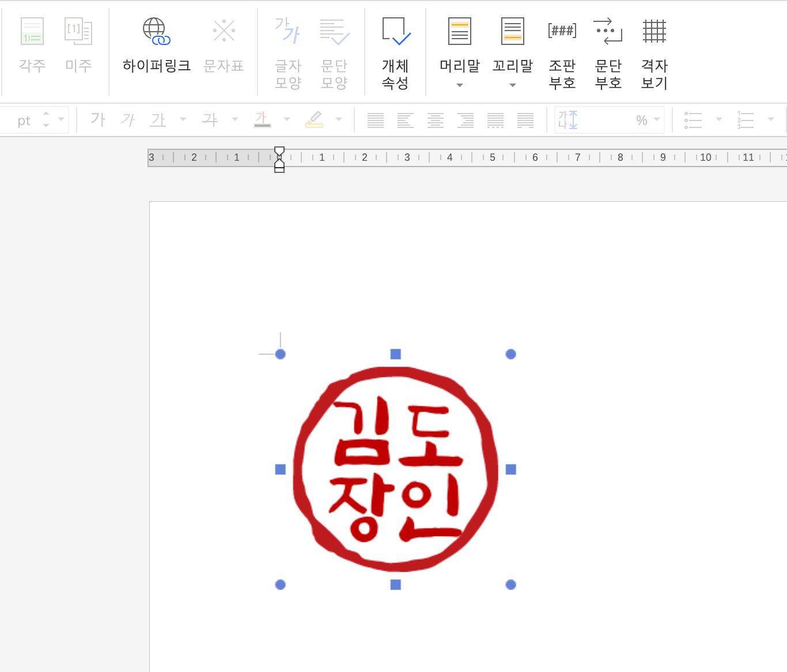Insert a footnote (각주)
The image size is (787, 672).
(32, 46)
